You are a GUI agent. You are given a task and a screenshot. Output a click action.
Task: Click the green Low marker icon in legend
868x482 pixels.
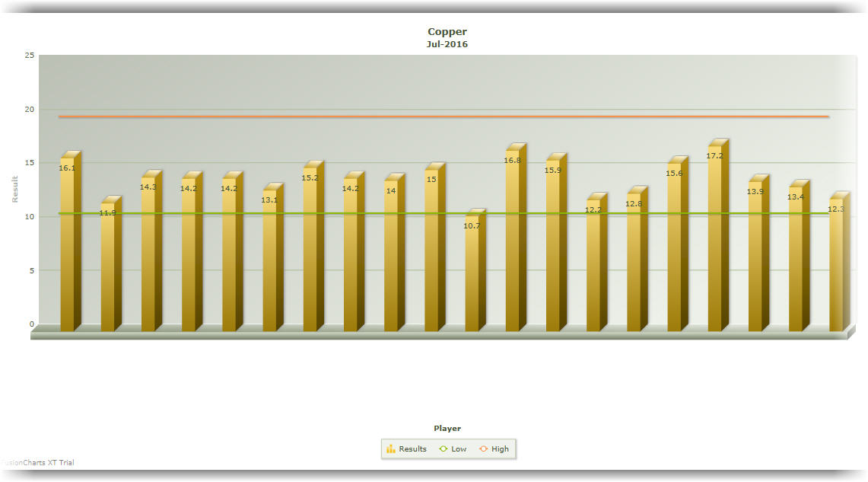[444, 449]
